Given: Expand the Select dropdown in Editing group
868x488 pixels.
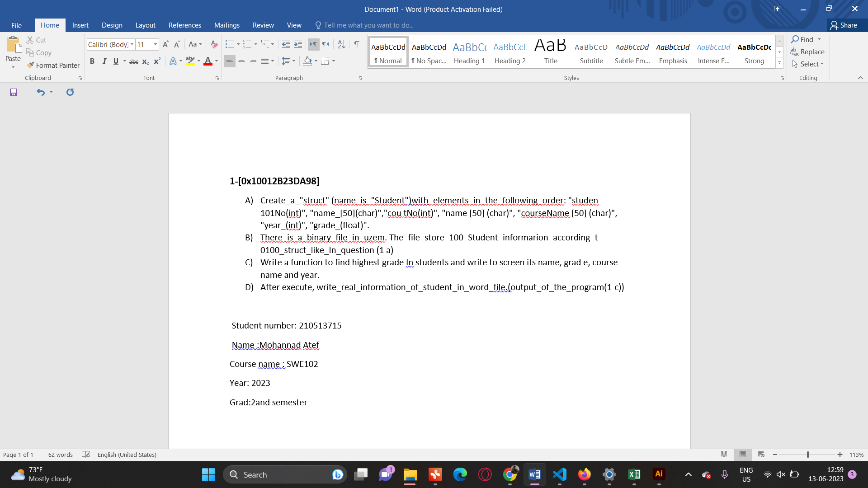Looking at the screenshot, I should coord(811,64).
